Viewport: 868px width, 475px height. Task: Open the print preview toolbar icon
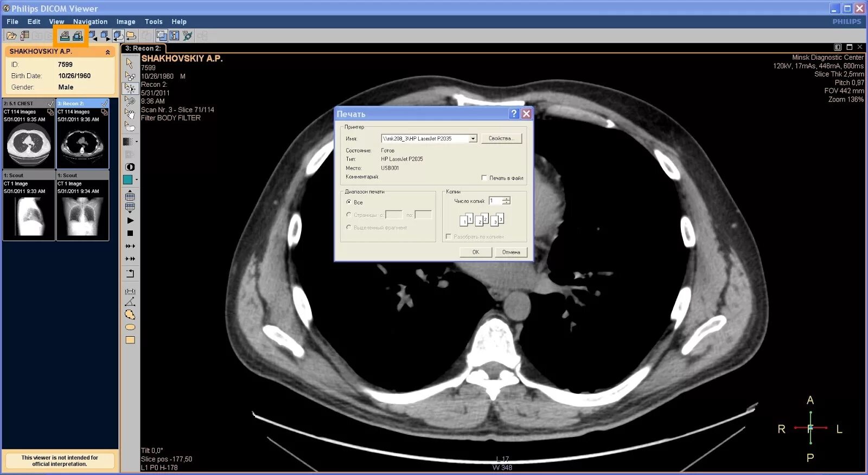(x=78, y=36)
